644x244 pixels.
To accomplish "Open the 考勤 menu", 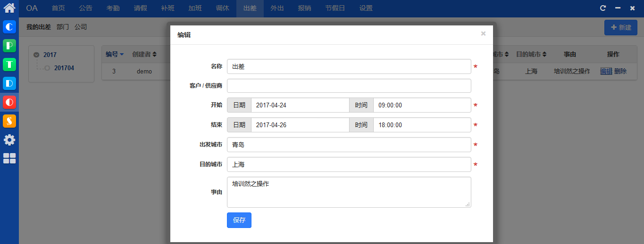I will pyautogui.click(x=113, y=8).
